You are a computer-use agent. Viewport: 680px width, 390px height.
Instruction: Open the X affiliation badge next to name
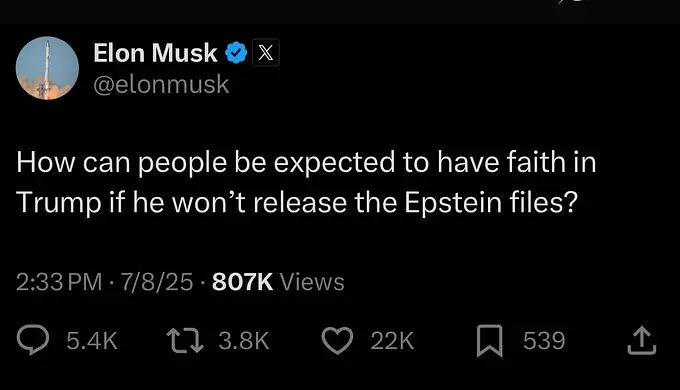[266, 53]
